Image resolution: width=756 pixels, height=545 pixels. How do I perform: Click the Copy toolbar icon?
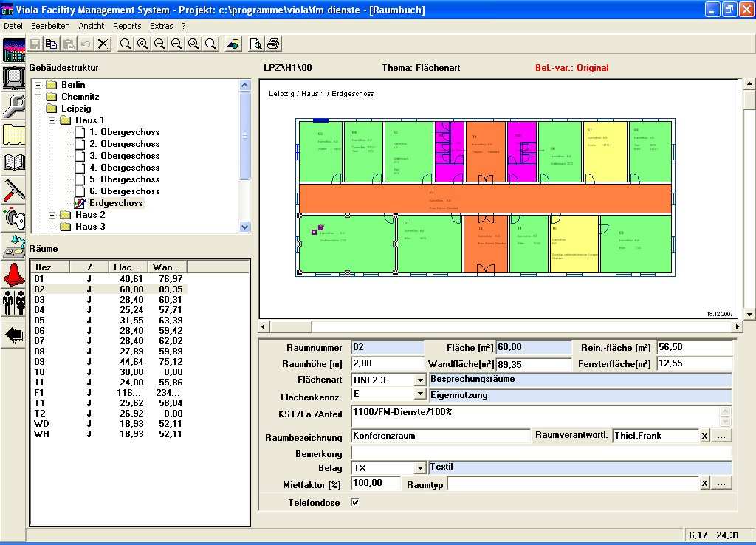click(51, 44)
